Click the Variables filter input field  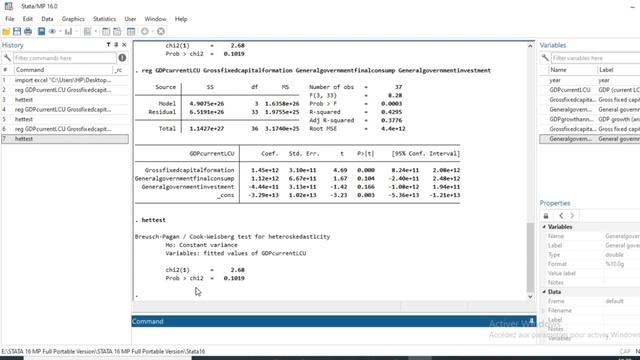pos(596,58)
